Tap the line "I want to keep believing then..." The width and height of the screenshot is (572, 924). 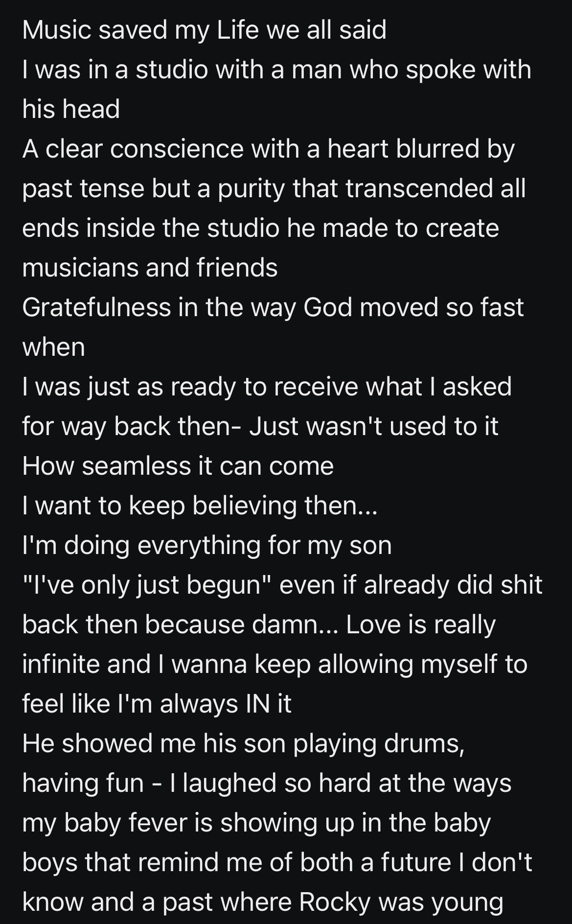coord(200,506)
